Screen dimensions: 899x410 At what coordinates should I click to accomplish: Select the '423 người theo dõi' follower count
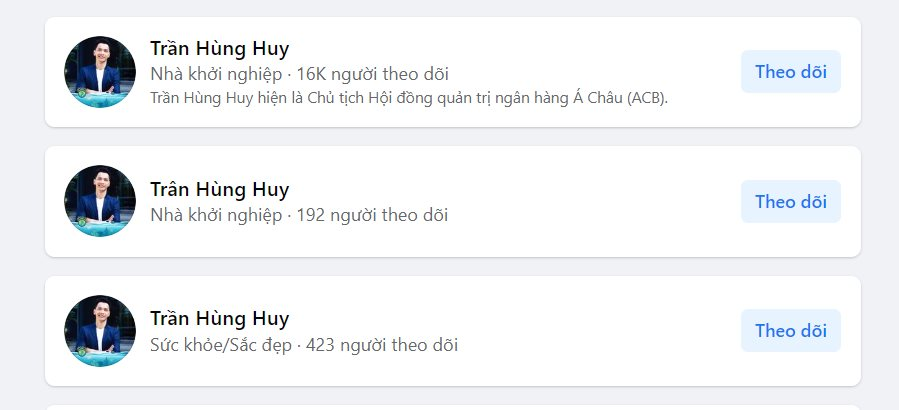coord(382,345)
